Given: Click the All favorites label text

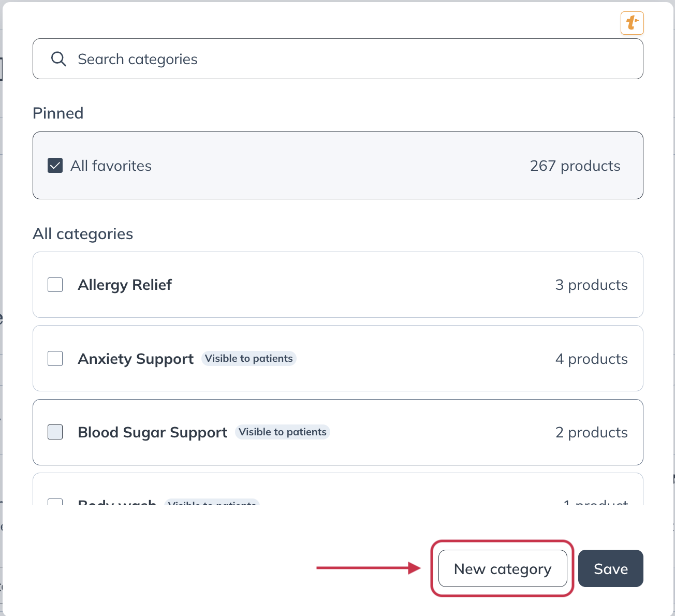Looking at the screenshot, I should tap(111, 166).
